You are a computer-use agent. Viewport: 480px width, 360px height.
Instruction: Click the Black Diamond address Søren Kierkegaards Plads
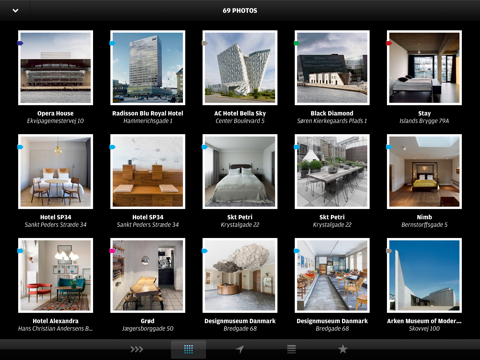tap(332, 121)
